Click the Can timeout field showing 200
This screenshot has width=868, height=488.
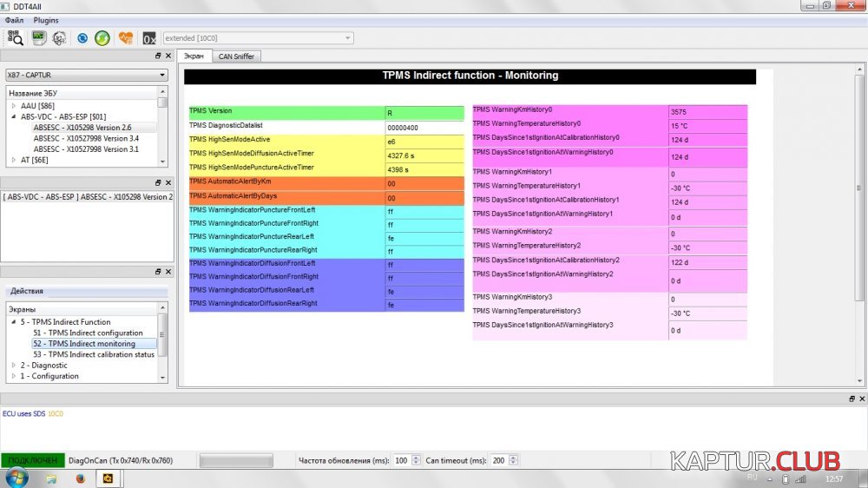point(499,461)
